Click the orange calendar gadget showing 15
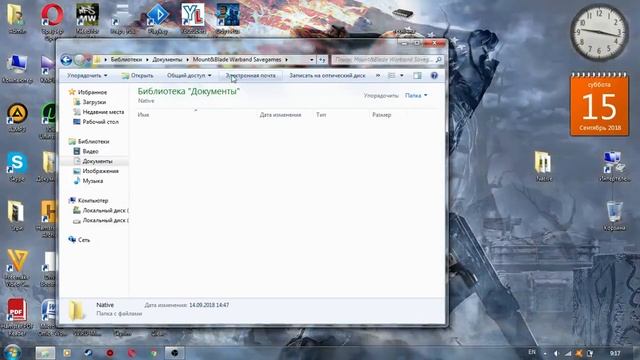Screen dimensions: 640x360 click(599, 105)
